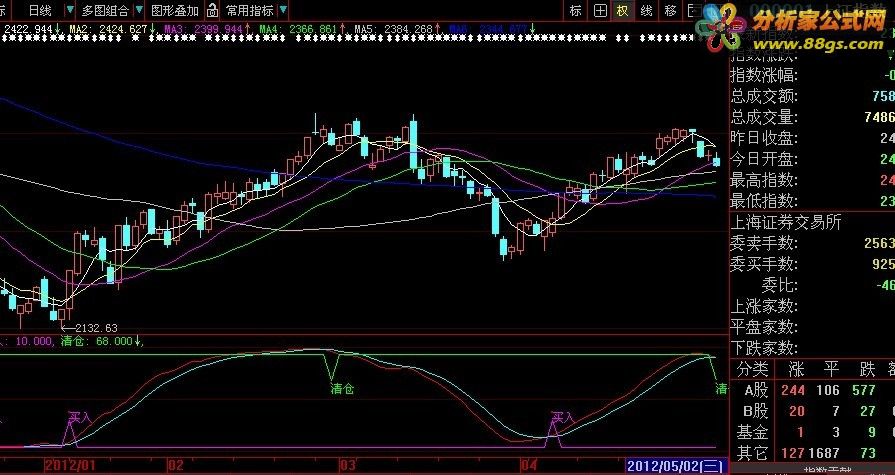The height and width of the screenshot is (475, 895).
Task: Click the 分类 column header
Action: coord(752,369)
